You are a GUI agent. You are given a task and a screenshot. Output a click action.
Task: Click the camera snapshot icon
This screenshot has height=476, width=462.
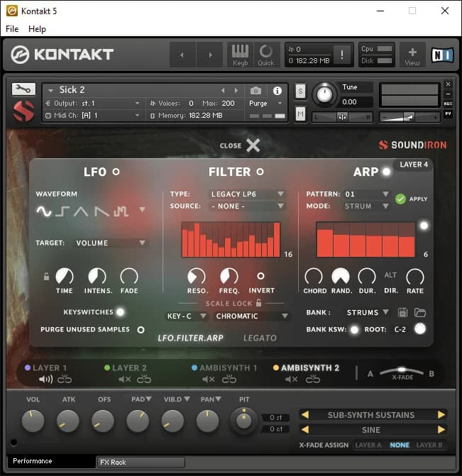coord(255,91)
